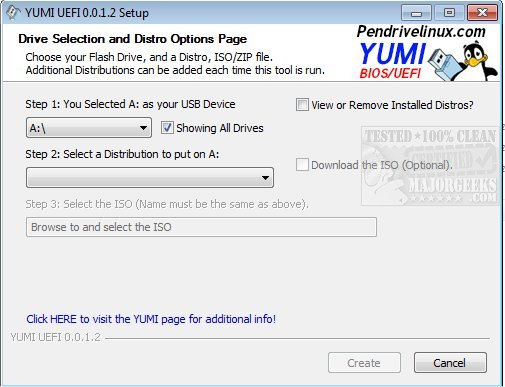Maximize the YUMI UEFI Setup window
The height and width of the screenshot is (387, 505).
coord(449,13)
